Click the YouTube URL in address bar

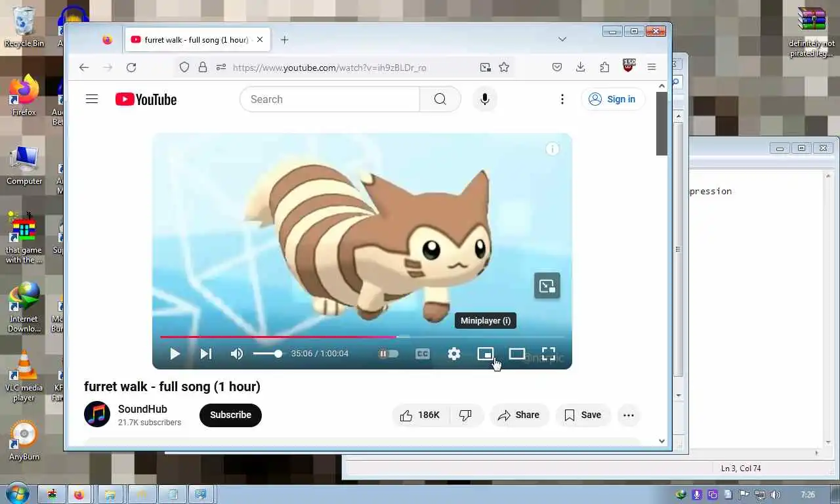coord(329,68)
